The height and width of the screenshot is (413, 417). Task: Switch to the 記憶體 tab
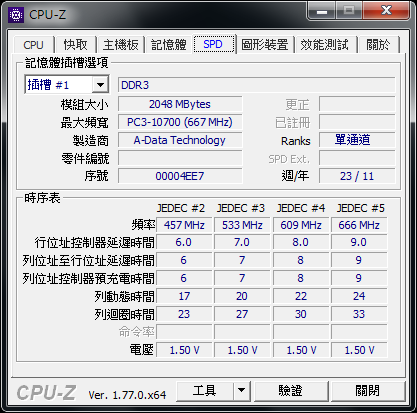pos(168,45)
